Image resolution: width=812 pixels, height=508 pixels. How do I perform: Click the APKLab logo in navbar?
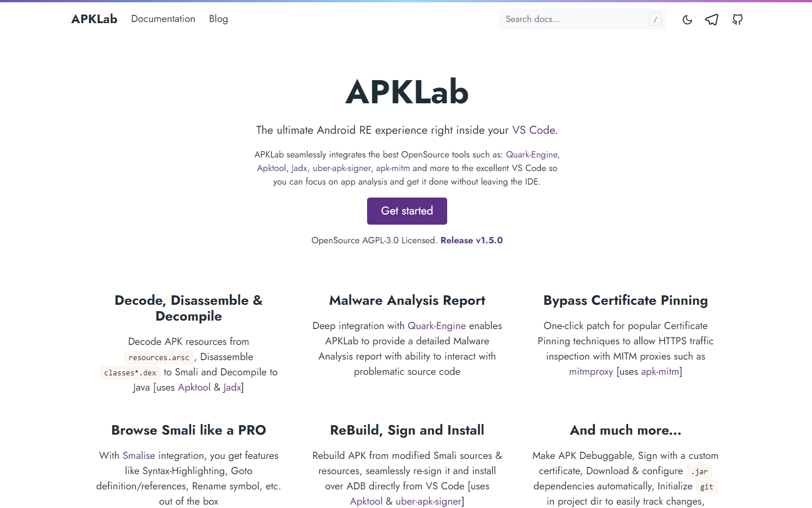click(x=94, y=19)
